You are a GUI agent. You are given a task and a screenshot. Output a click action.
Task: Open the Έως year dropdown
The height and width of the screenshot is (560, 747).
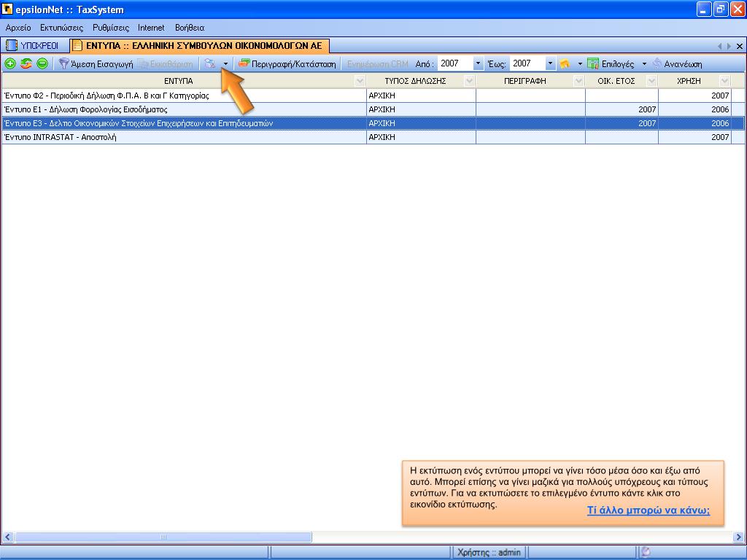coord(551,63)
